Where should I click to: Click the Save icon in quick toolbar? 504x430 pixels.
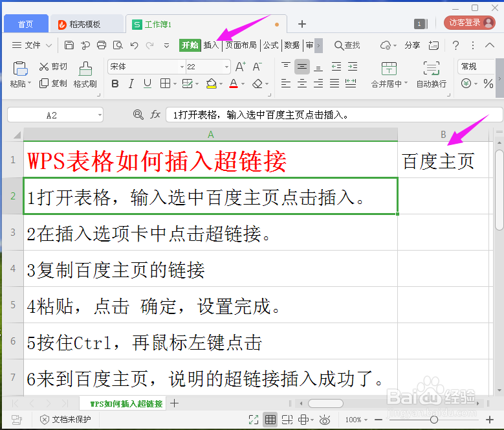69,45
